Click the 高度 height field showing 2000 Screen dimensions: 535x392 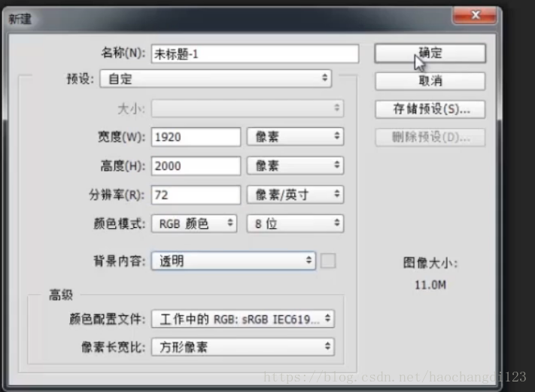click(196, 166)
